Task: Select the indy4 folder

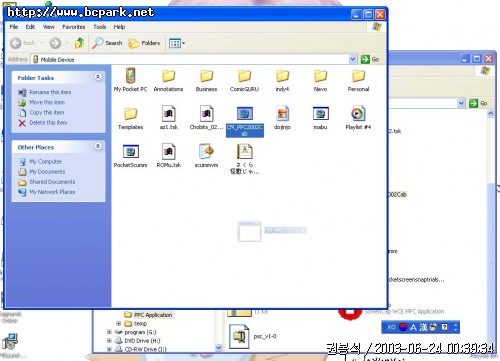Action: pos(282,79)
